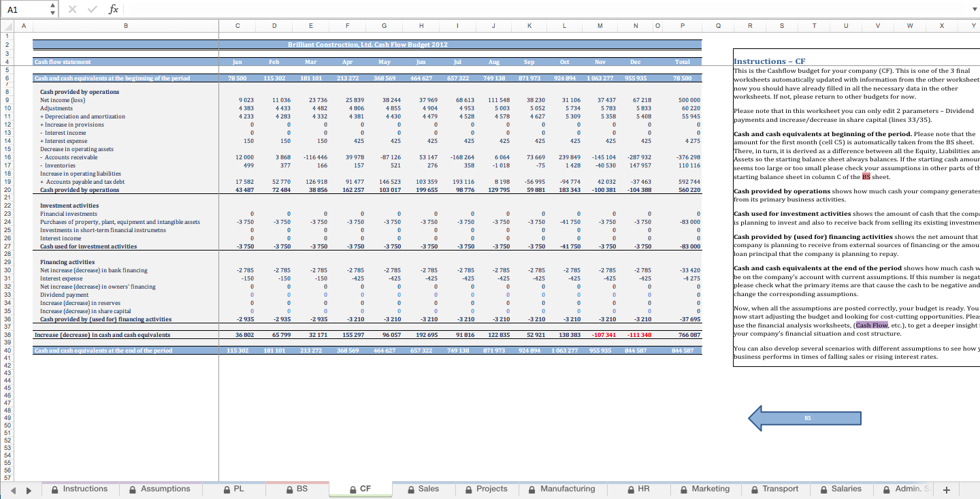
Task: Click the 'Brilliant Construction, Ltd. Cash Flow Budget 2012' title
Action: (367, 45)
